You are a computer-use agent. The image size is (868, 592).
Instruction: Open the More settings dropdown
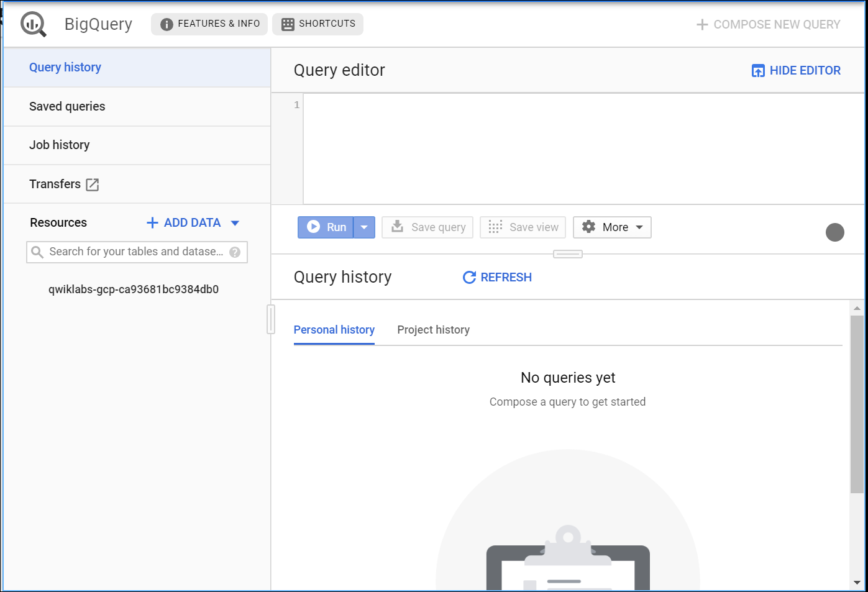pos(612,227)
